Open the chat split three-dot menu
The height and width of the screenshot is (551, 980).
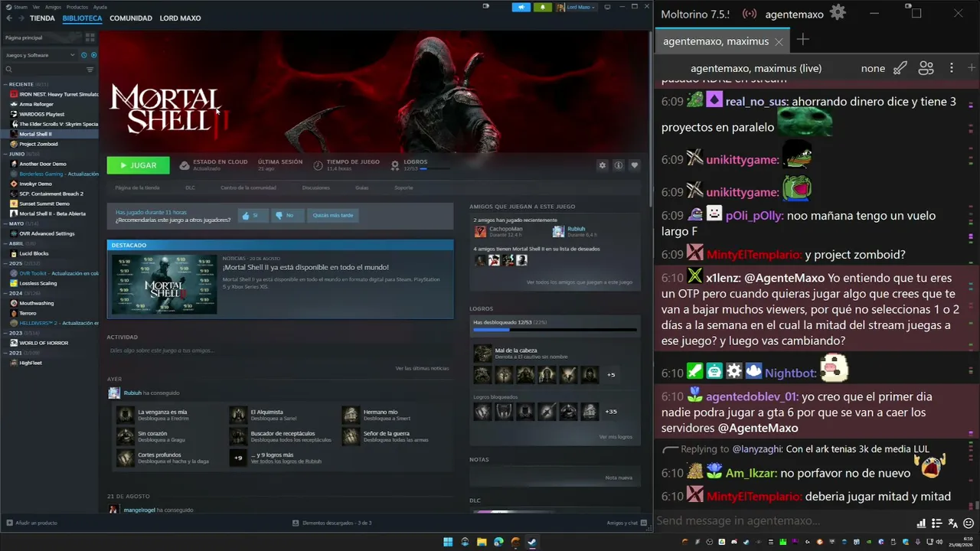pyautogui.click(x=952, y=67)
